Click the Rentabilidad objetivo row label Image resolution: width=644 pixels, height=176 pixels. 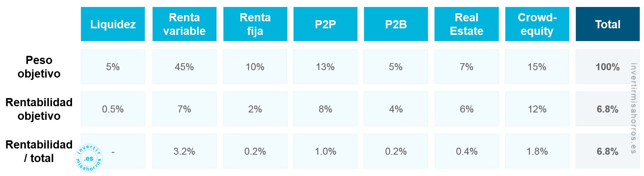(x=39, y=109)
